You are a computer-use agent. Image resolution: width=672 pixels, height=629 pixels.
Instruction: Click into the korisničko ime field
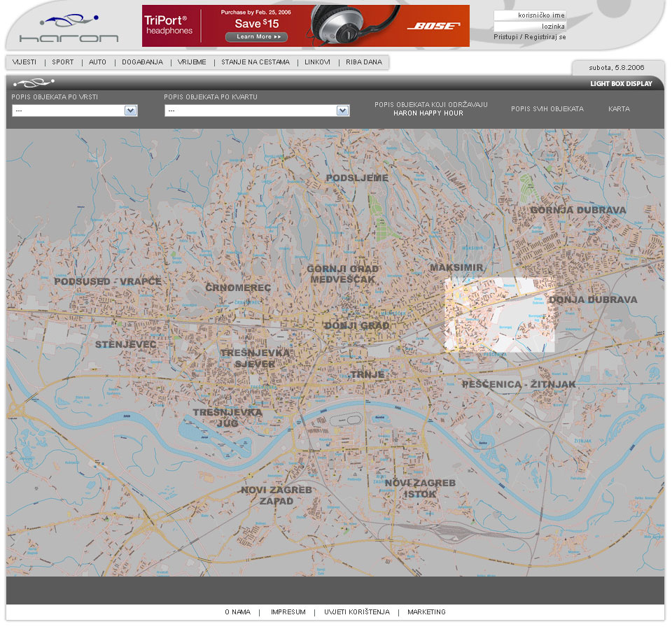(x=530, y=15)
